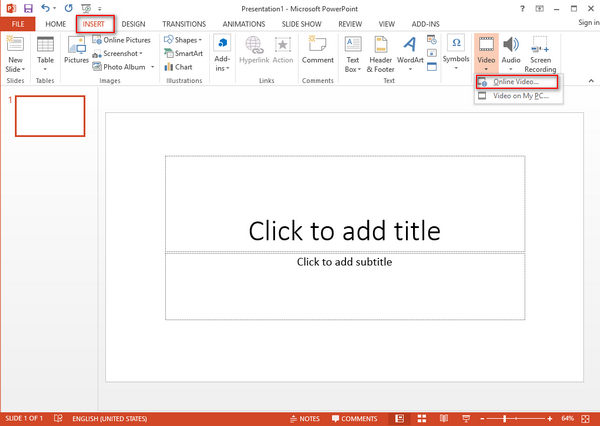Image resolution: width=600 pixels, height=426 pixels.
Task: Open Customize Quick Access Toolbar arrow
Action: click(99, 8)
